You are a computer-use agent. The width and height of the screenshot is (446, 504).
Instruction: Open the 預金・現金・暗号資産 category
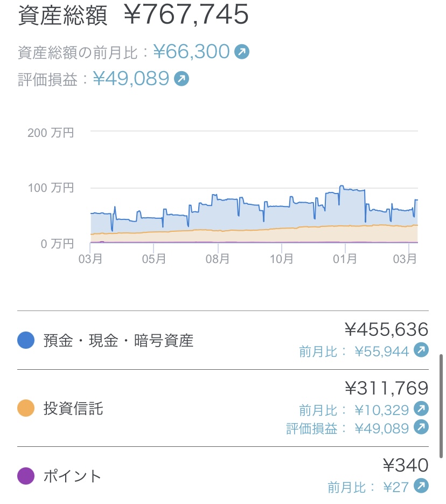pos(118,341)
